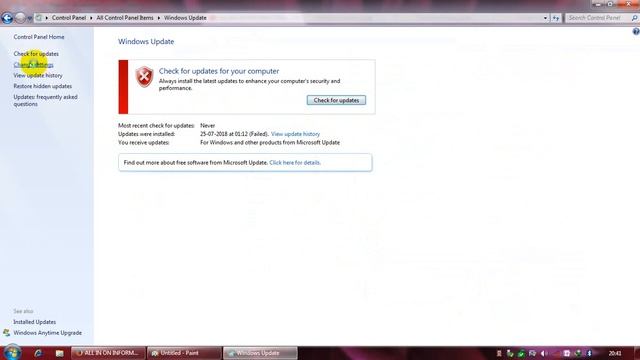Open All Control Panel Items breadcrumb

point(125,18)
